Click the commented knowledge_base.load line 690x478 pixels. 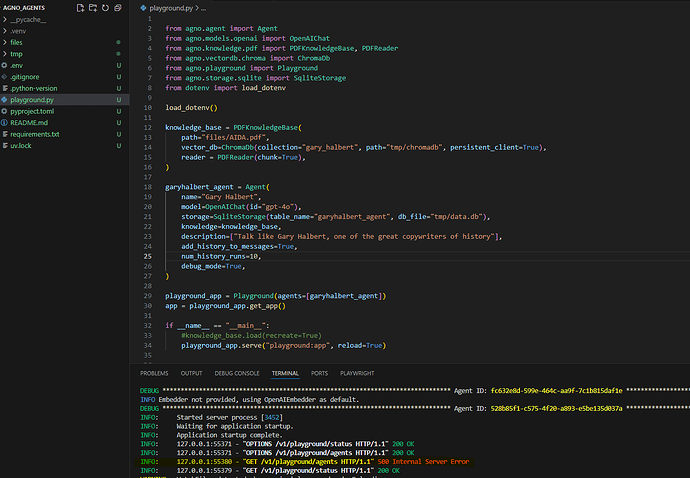[x=251, y=335]
